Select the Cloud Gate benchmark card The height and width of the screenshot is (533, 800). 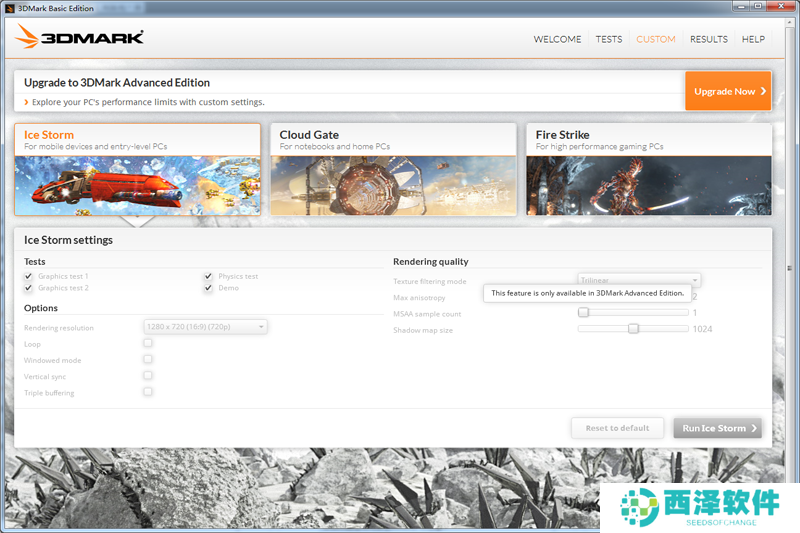click(393, 169)
